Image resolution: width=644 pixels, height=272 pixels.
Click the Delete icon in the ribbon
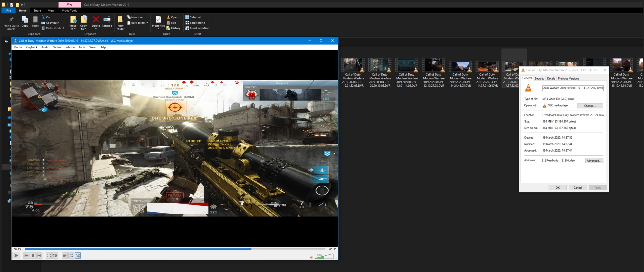click(96, 21)
